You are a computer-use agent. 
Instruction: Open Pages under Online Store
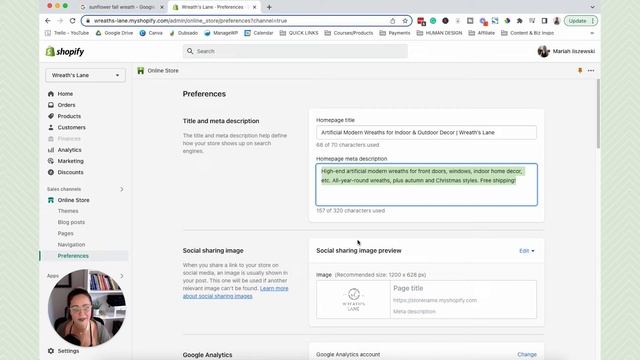pyautogui.click(x=65, y=233)
